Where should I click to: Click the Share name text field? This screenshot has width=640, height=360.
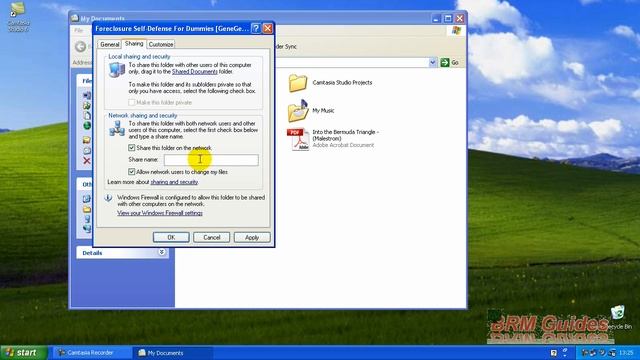click(x=211, y=160)
